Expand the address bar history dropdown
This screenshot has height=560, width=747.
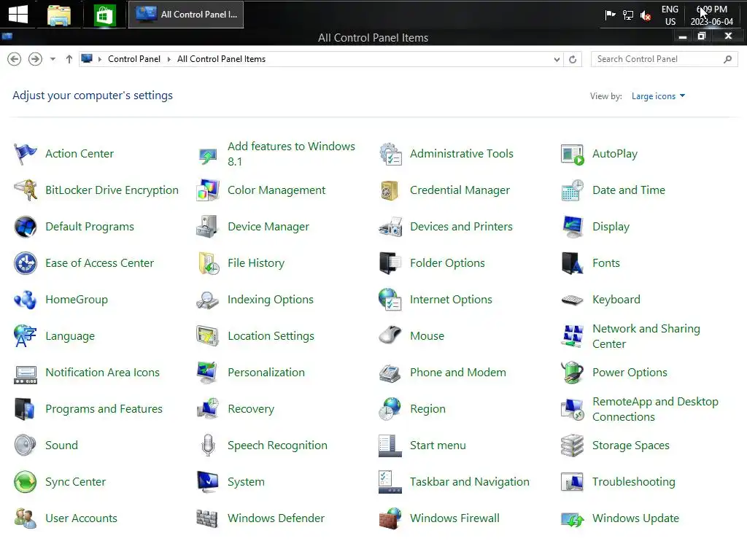coord(557,60)
